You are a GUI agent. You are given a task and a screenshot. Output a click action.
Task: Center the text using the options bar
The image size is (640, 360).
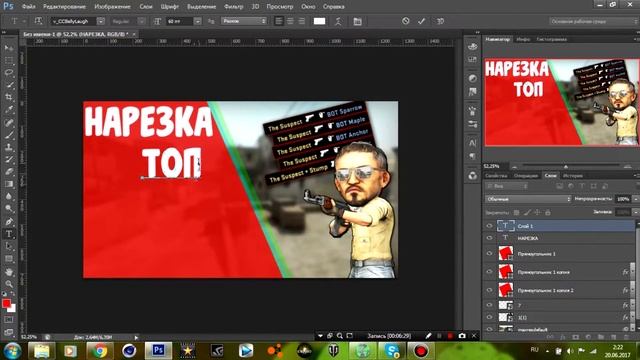290,21
